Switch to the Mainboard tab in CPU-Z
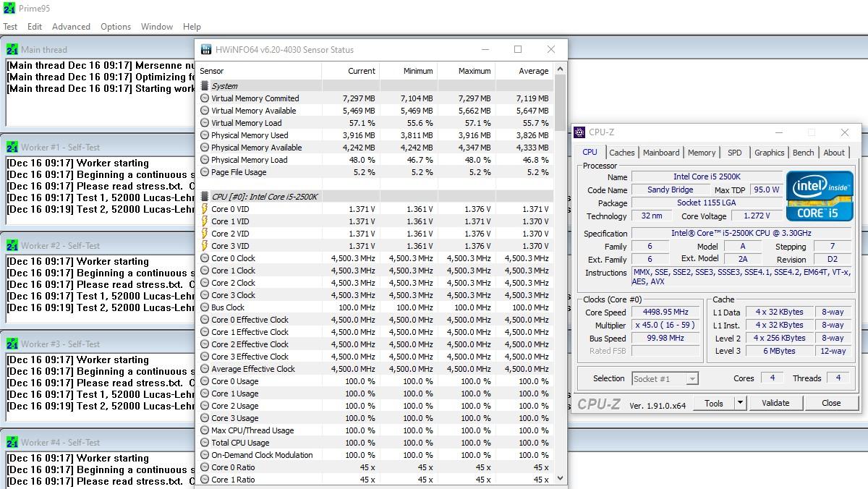 661,153
